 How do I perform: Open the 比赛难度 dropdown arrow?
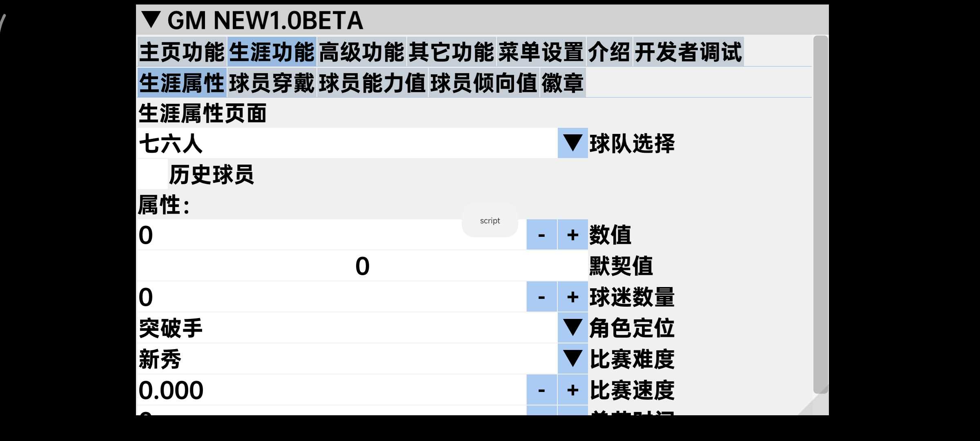click(572, 359)
